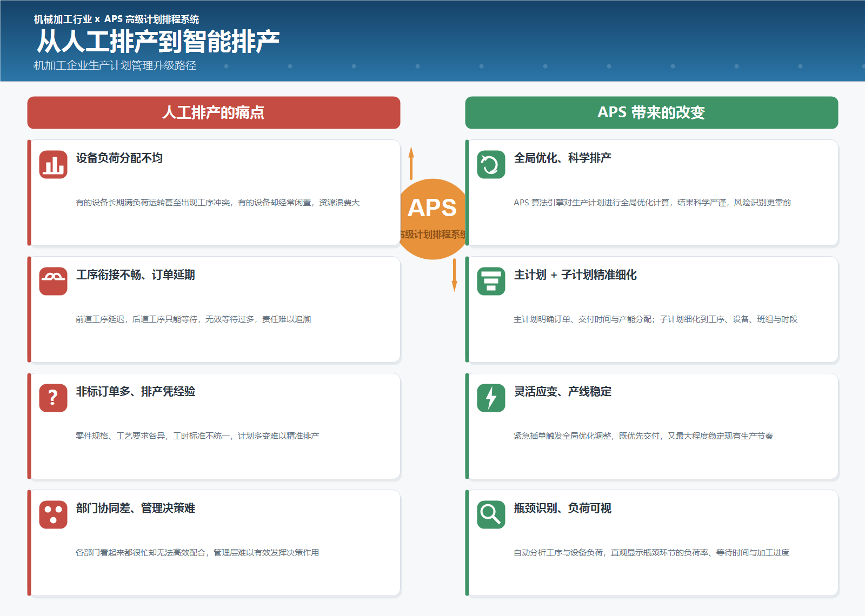865x616 pixels.
Task: Click the refresh cycle icon beside 全局优化、科学排产
Action: tap(491, 164)
